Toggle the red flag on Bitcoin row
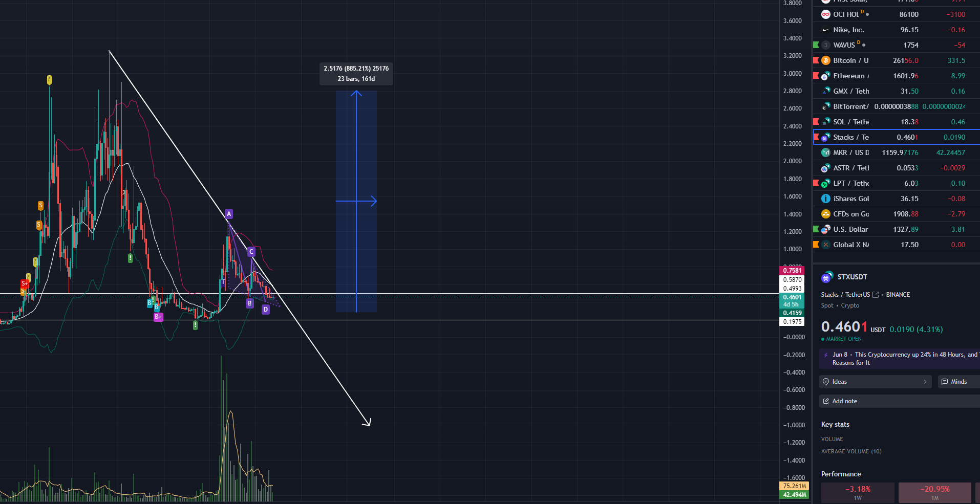Image resolution: width=980 pixels, height=504 pixels. pyautogui.click(x=816, y=60)
